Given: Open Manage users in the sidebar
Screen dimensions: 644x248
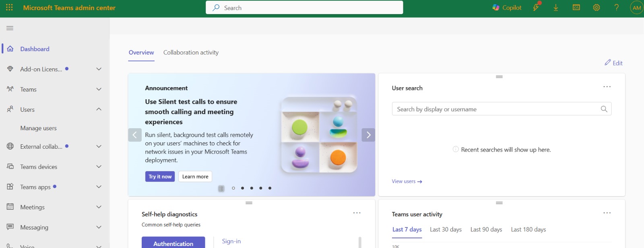Looking at the screenshot, I should 38,128.
